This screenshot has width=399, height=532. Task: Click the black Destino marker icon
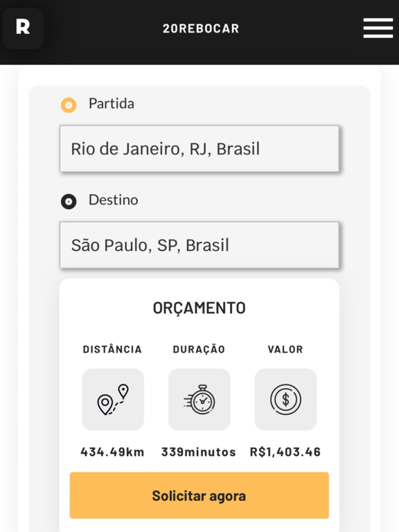click(x=69, y=201)
